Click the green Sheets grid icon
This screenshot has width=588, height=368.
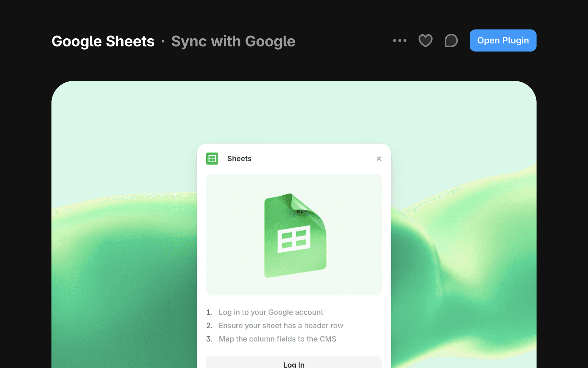pyautogui.click(x=212, y=159)
